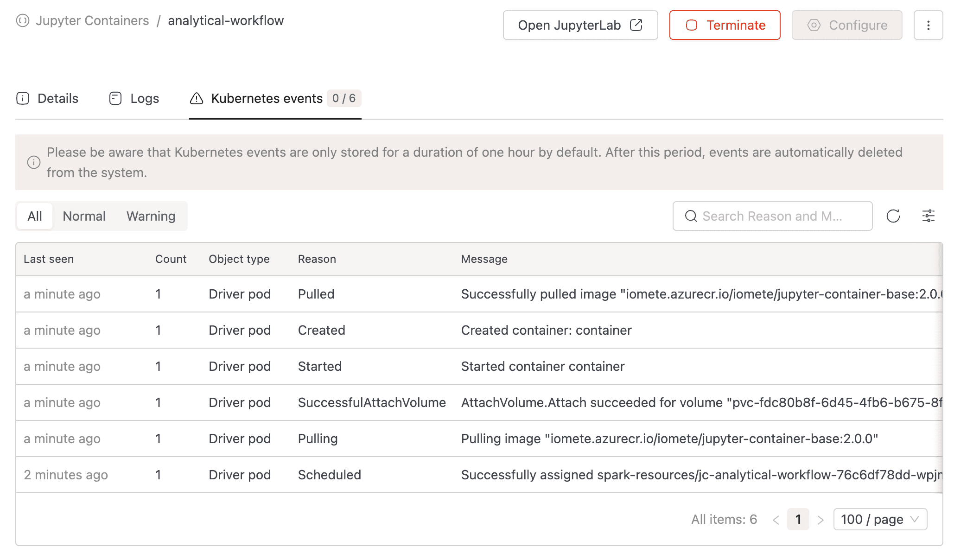
Task: Navigate to Jupyter Containers breadcrumb link
Action: 92,21
